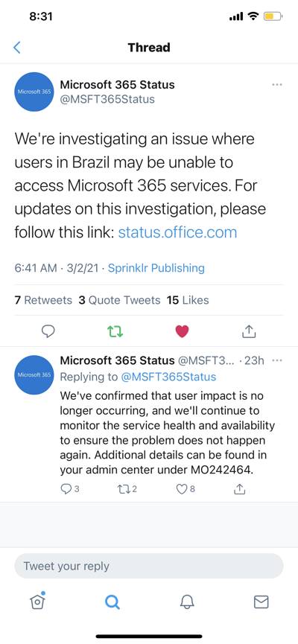This screenshot has width=298, height=644.
Task: View the 15 Likes list
Action: coord(188,300)
